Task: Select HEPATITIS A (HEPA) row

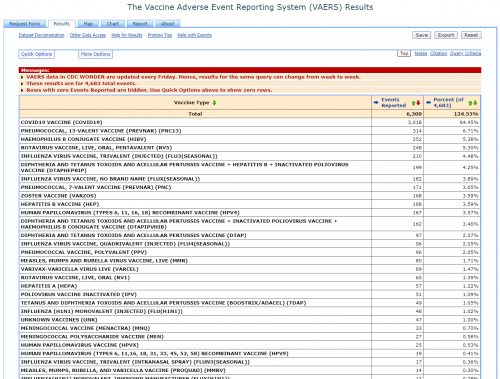Action: pyautogui.click(x=250, y=286)
